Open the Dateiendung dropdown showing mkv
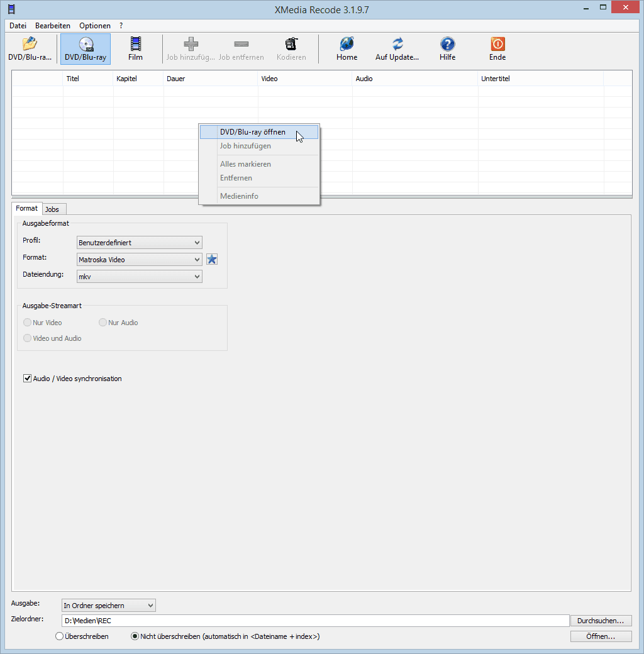Viewport: 644px width, 654px height. coord(140,277)
